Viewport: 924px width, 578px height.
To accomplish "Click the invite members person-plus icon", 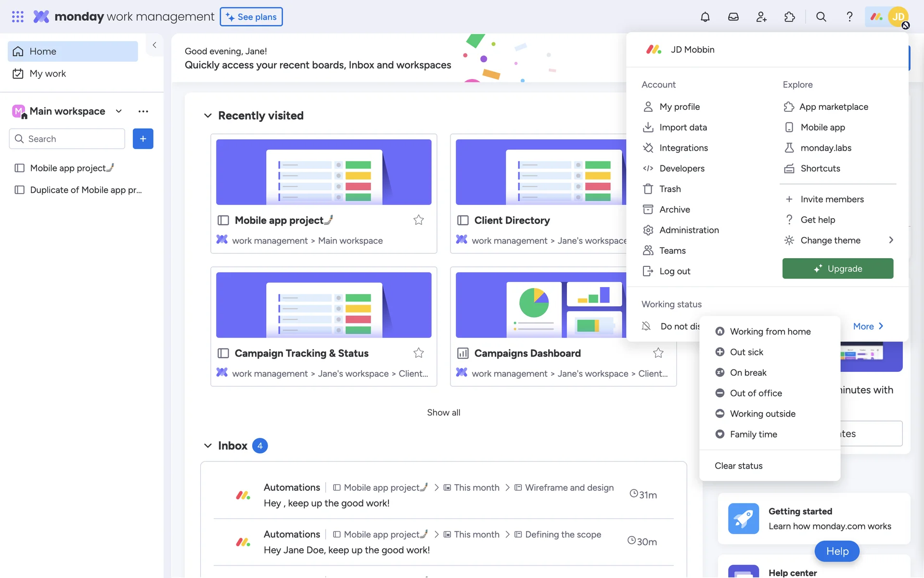I will (x=761, y=17).
